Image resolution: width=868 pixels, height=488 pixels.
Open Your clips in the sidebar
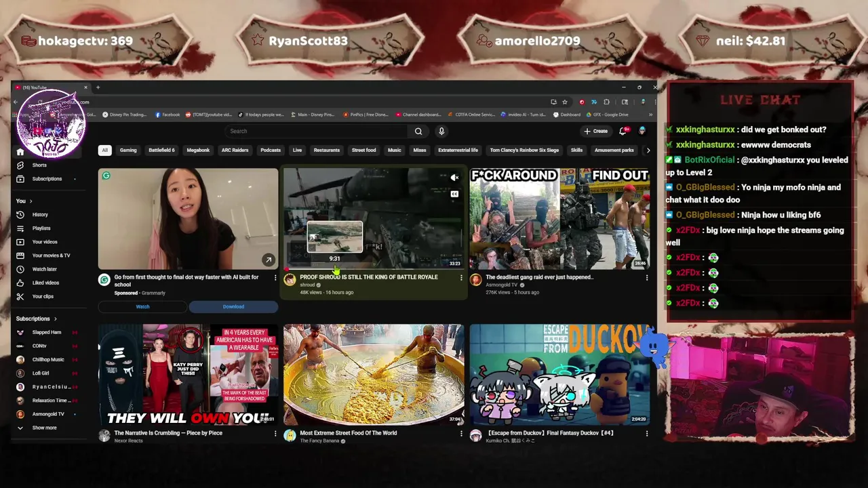pyautogui.click(x=42, y=296)
